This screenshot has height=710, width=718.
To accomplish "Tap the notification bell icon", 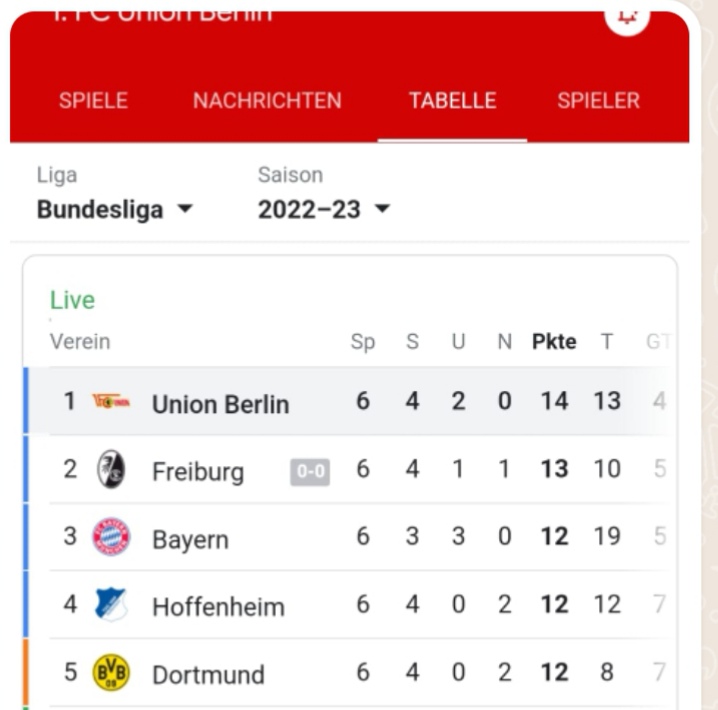I will (x=627, y=17).
